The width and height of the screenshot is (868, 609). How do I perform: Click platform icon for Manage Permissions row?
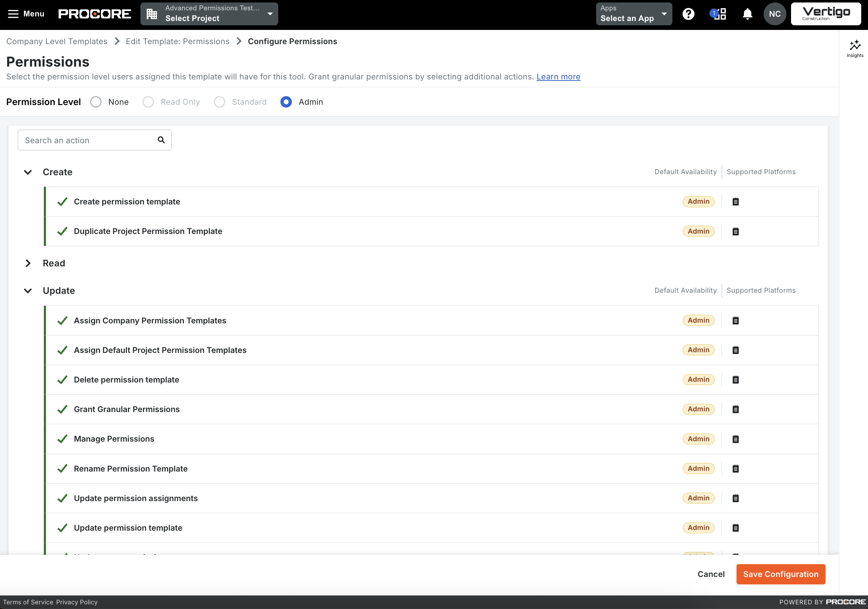click(x=735, y=439)
